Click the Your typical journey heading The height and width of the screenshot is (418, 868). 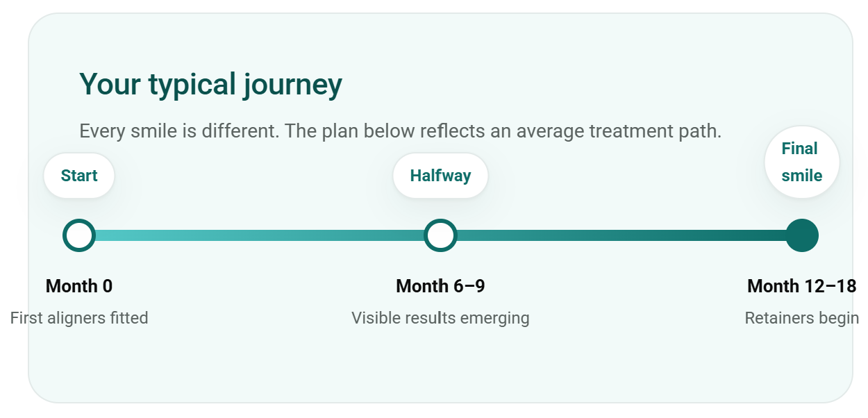click(210, 85)
